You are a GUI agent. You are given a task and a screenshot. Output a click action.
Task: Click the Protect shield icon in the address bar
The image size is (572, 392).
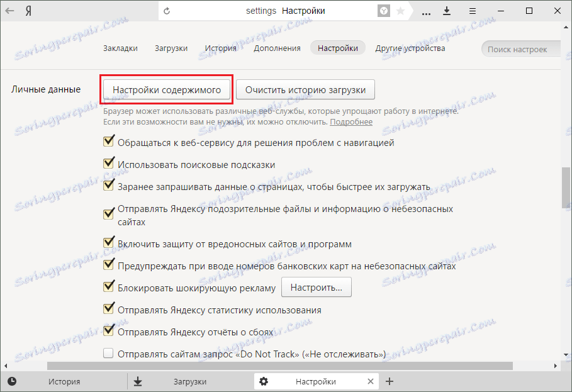click(383, 11)
